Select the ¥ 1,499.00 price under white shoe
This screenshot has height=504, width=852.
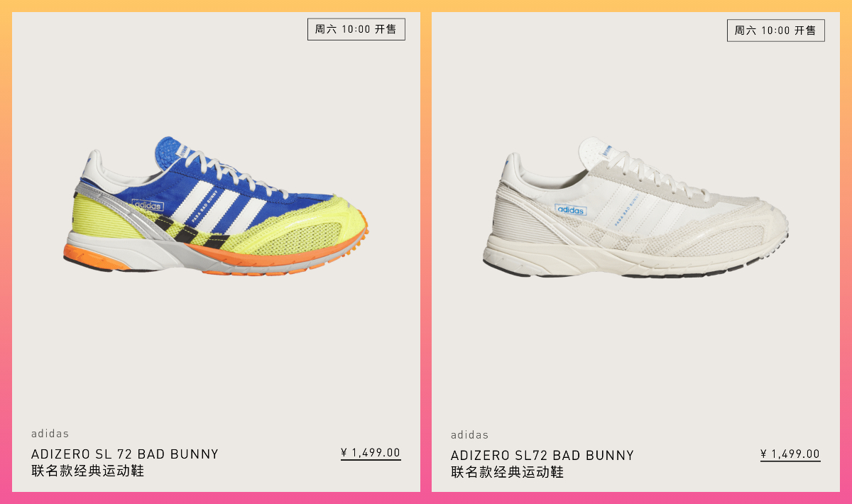(x=790, y=454)
